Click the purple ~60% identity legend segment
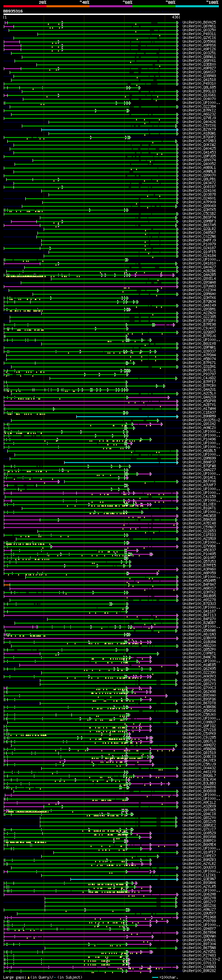 pos(111,6)
